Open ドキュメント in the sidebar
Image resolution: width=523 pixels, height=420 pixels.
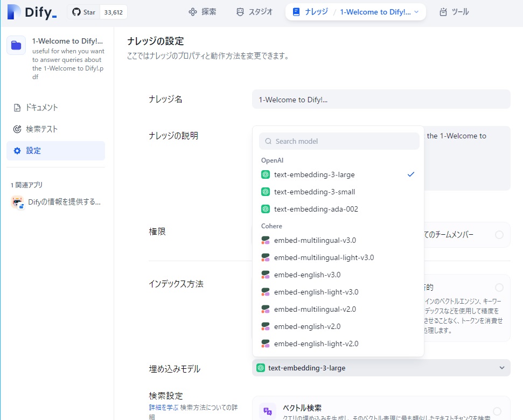(55, 108)
